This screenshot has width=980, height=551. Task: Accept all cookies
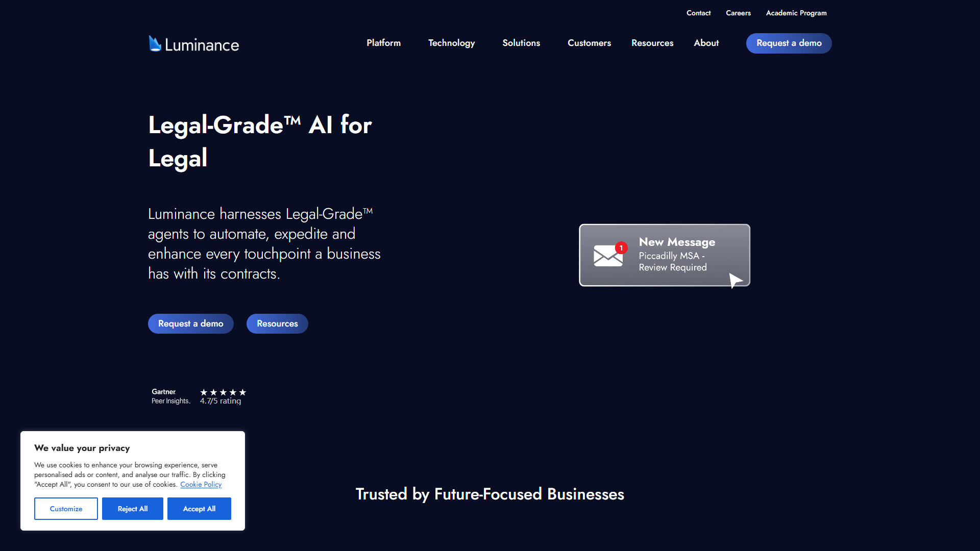pyautogui.click(x=199, y=509)
